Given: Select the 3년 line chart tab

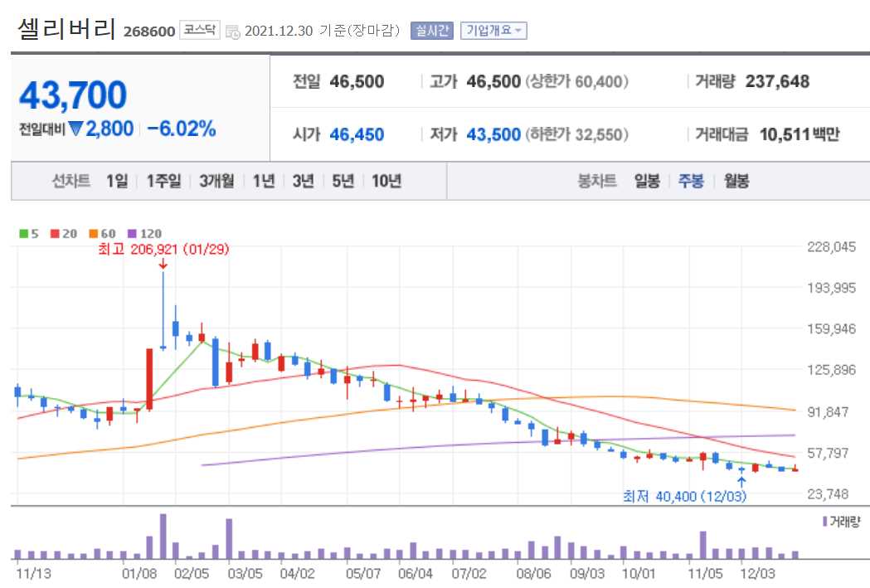Looking at the screenshot, I should click(303, 181).
